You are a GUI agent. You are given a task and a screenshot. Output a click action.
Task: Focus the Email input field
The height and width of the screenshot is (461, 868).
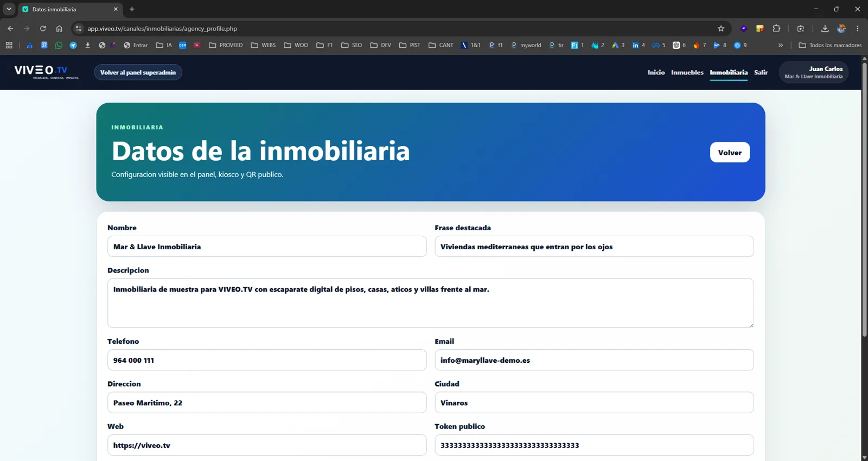594,360
